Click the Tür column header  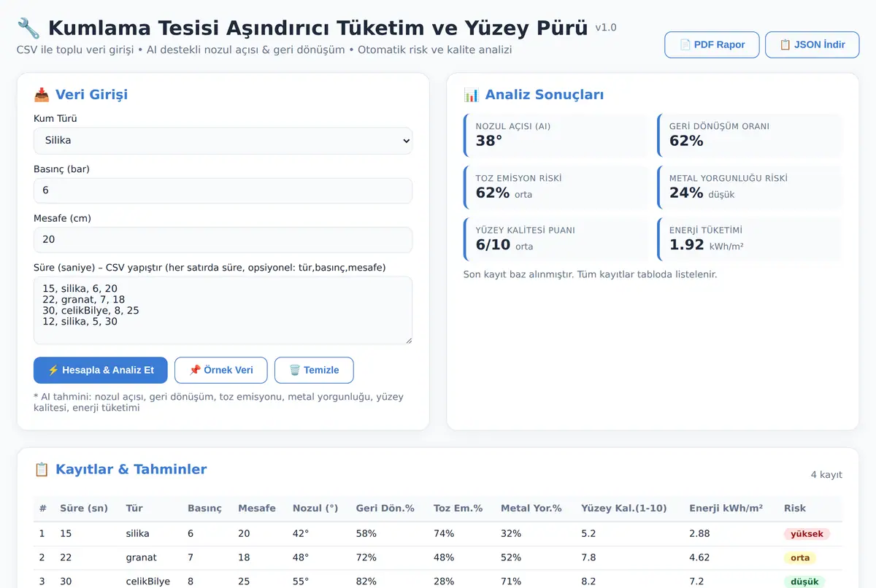click(x=134, y=508)
